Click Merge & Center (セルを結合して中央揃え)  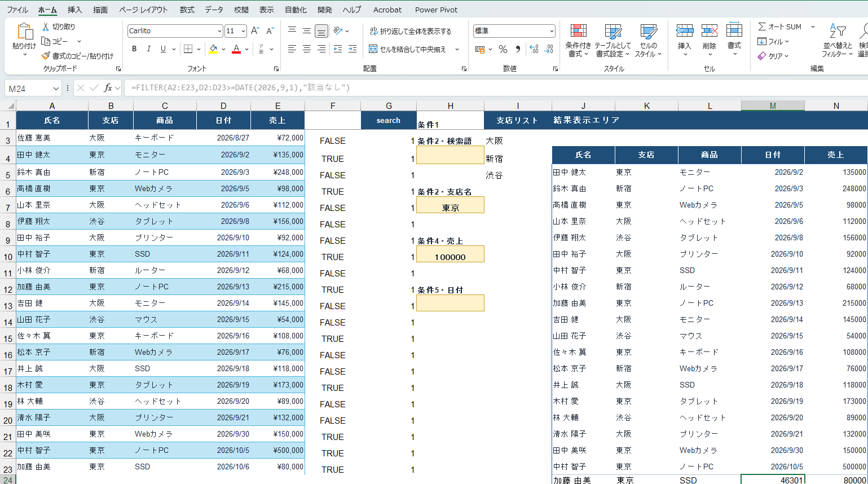(407, 49)
